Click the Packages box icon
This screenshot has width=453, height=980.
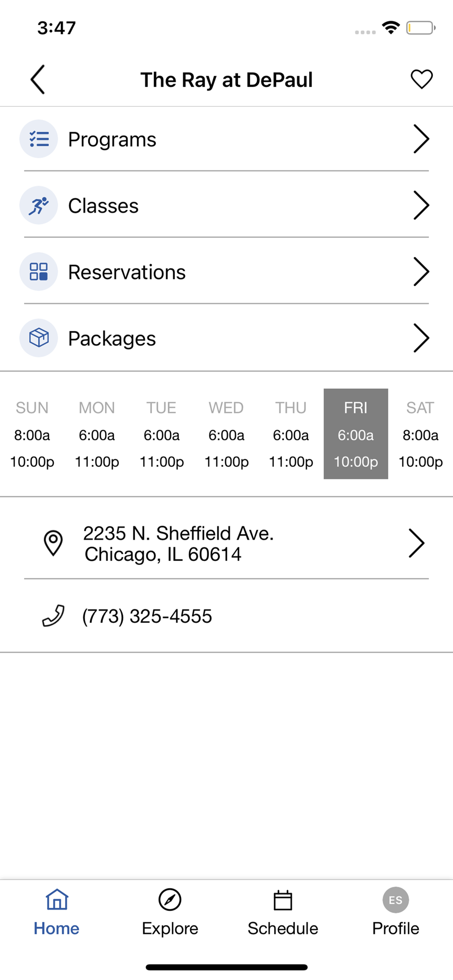coord(38,338)
